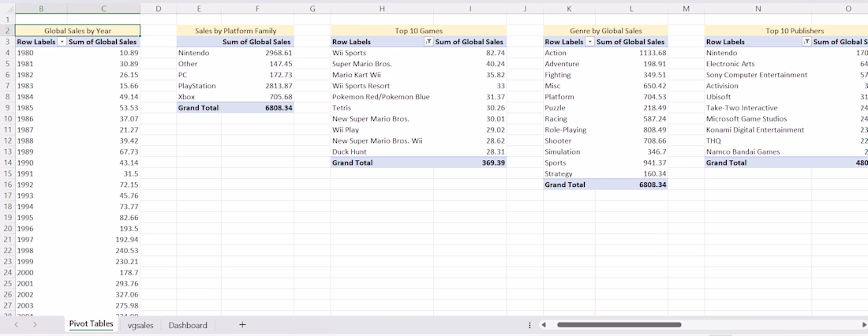Switch to the Dashboard sheet tab
The width and height of the screenshot is (868, 336).
pos(188,326)
